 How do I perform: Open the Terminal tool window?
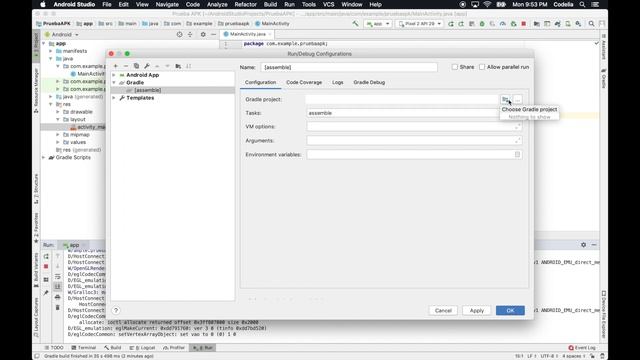(84, 348)
